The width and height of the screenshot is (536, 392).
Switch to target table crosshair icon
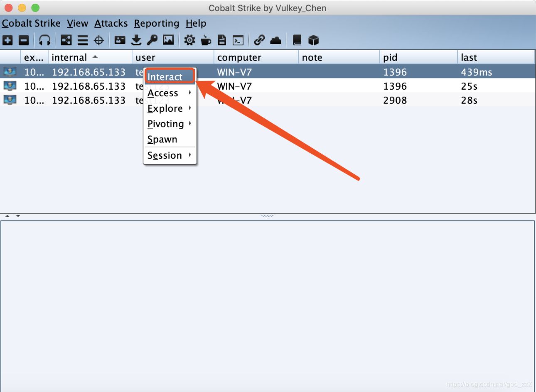pos(99,40)
